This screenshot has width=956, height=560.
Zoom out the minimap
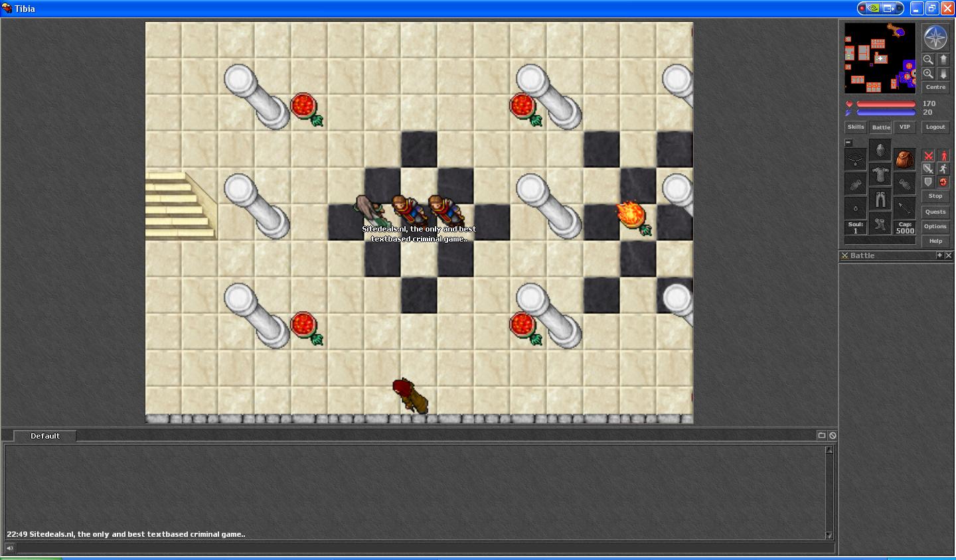(928, 59)
